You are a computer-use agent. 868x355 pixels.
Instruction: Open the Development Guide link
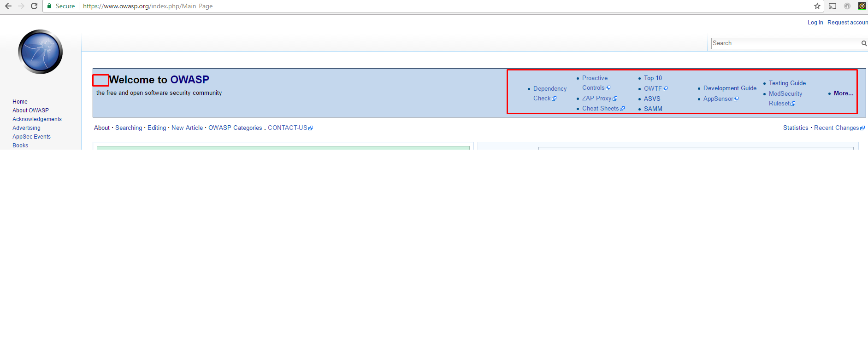click(x=730, y=88)
